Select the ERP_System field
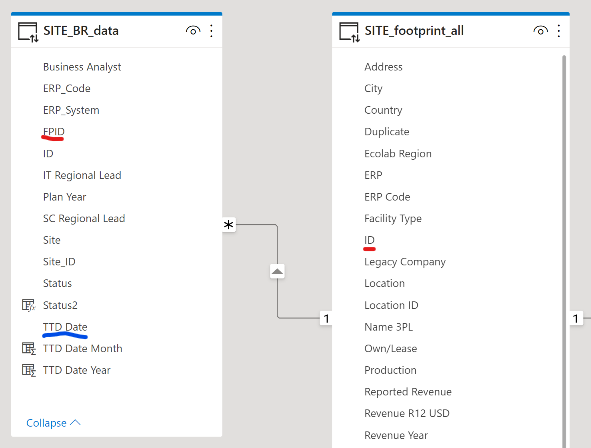The image size is (591, 448). (71, 110)
